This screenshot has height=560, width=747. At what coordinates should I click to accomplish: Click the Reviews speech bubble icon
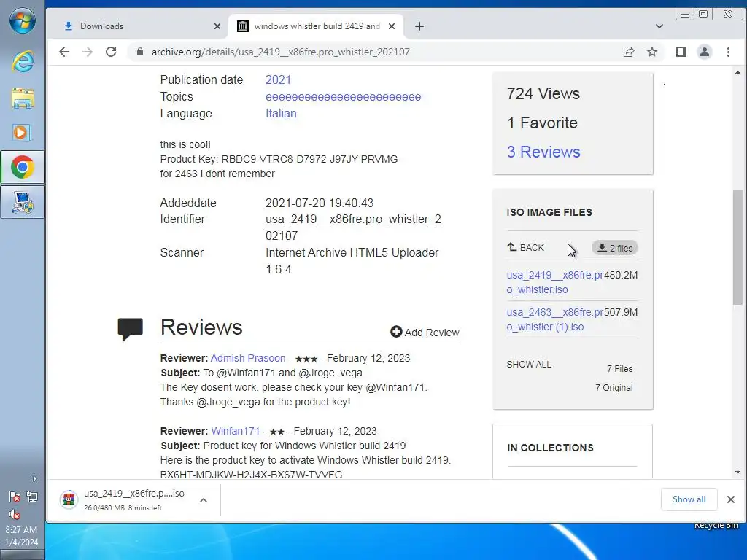pyautogui.click(x=130, y=329)
